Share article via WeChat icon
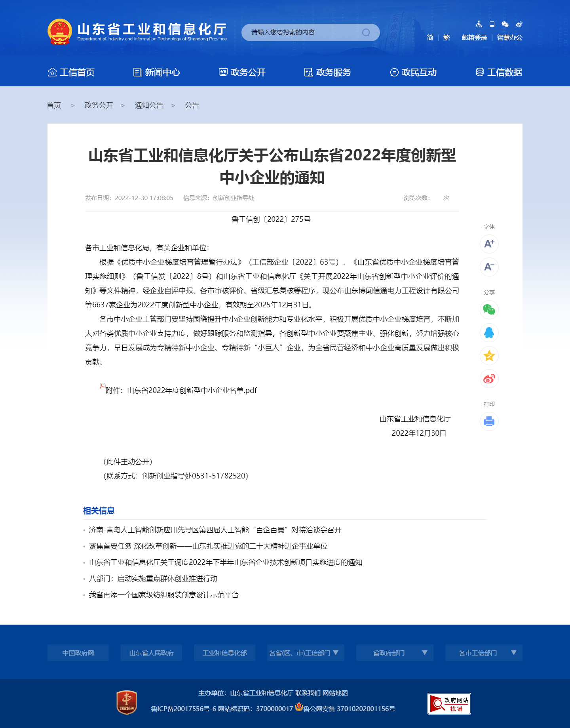Viewport: 570px width, 728px height. [x=489, y=310]
